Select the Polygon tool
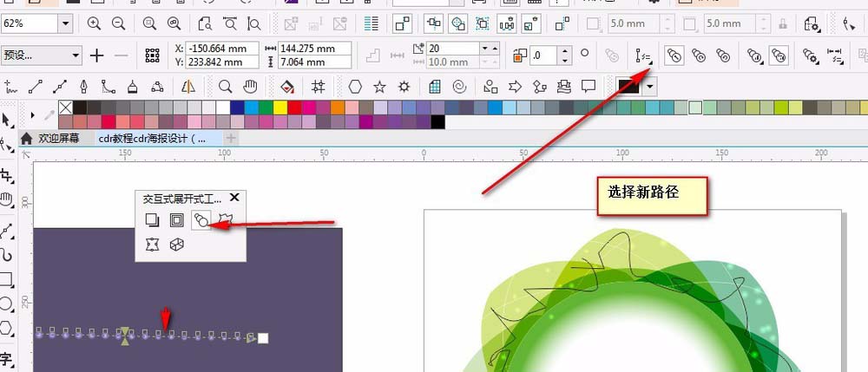The image size is (868, 372). pos(355,87)
